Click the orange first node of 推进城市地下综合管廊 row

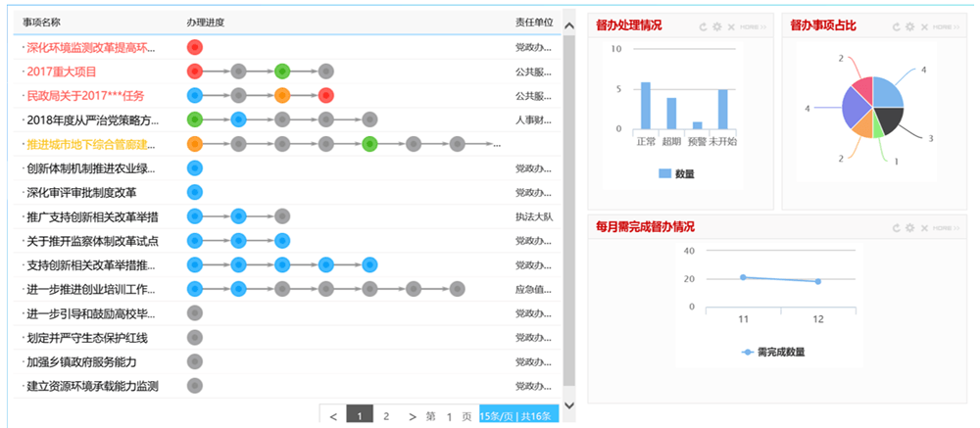(x=194, y=144)
